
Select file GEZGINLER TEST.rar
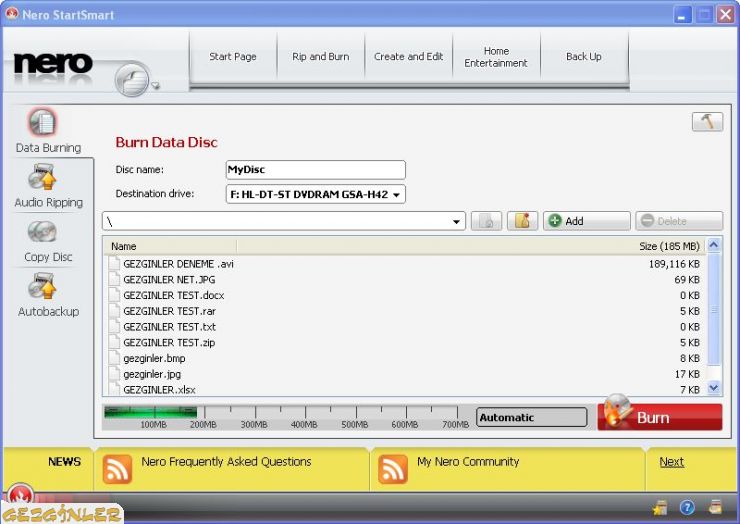click(x=169, y=311)
